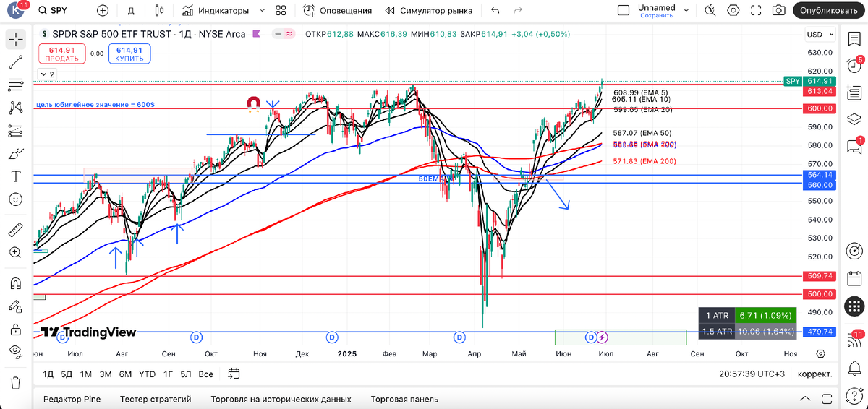Expand the collapsed indicators legend '2'
Screen dimensions: 868x409
point(48,74)
